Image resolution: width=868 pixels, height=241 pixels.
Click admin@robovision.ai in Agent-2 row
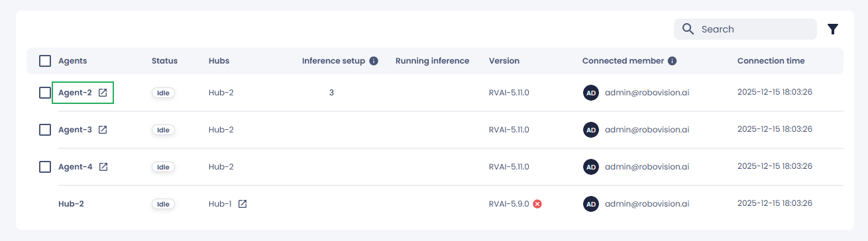(647, 93)
